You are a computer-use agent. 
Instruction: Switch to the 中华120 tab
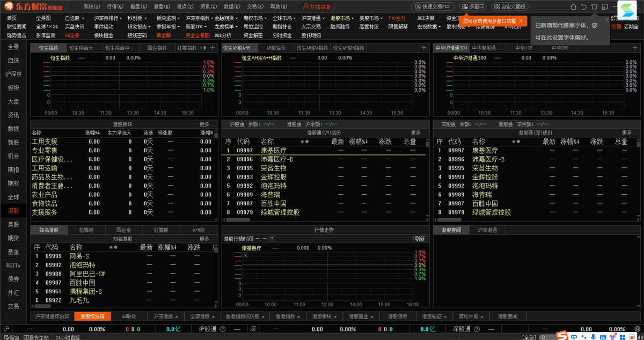(x=524, y=48)
